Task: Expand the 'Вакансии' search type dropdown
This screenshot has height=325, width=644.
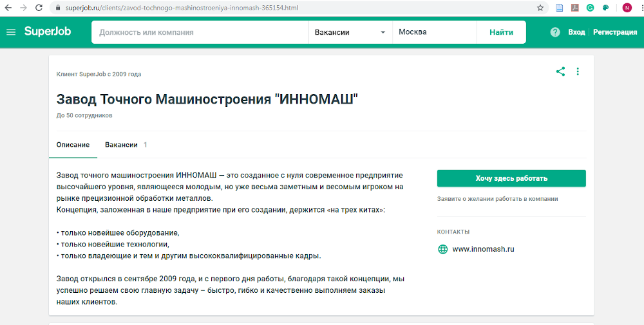Action: point(350,32)
